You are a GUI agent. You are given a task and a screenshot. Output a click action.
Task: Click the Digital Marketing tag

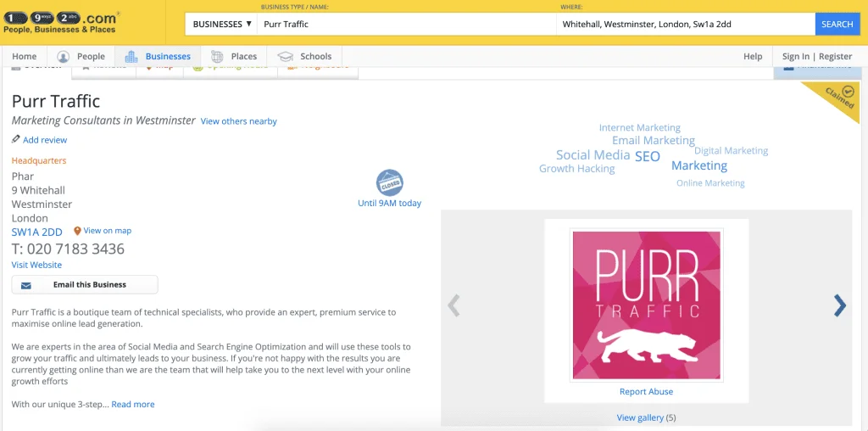tap(732, 151)
